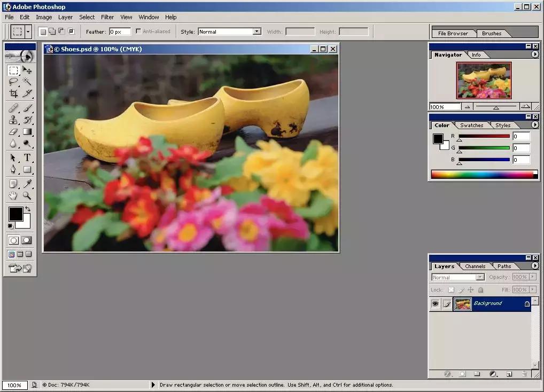Click the File Browser button
Viewport: 544px width, 392px height.
click(453, 33)
